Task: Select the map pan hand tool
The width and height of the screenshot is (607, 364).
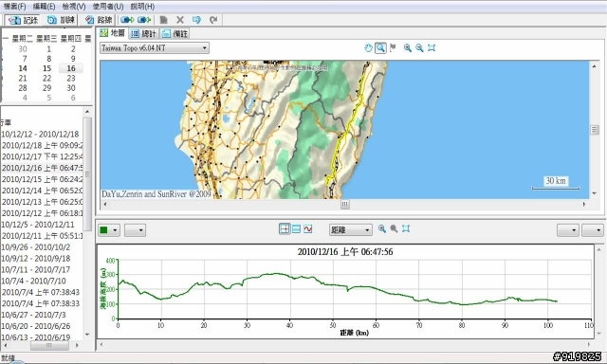Action: 368,48
